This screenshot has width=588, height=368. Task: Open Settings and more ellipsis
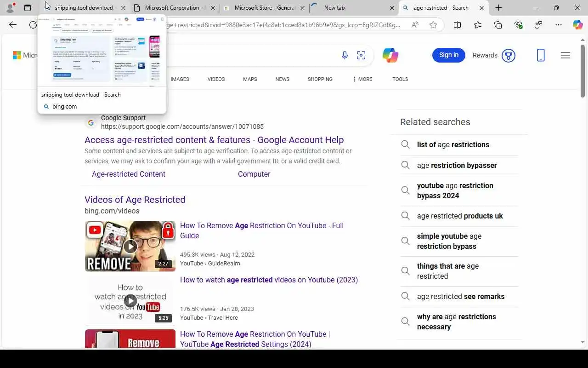559,25
